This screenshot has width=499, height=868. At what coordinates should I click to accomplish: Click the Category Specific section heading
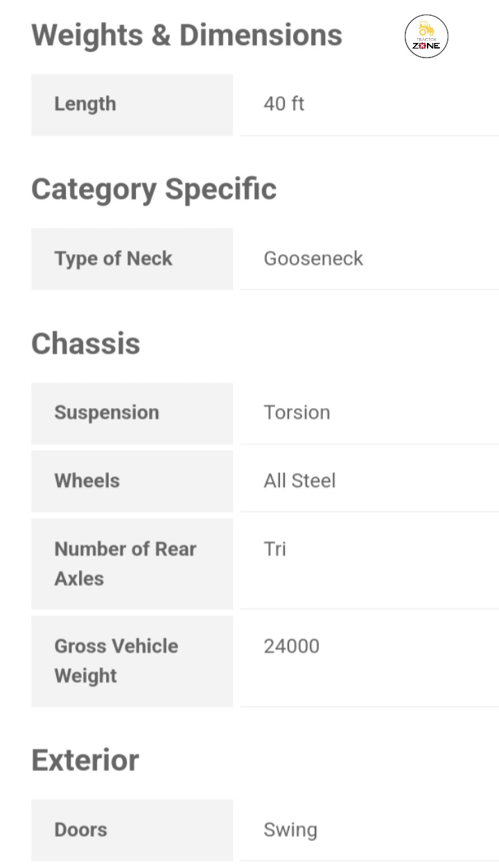tap(154, 189)
